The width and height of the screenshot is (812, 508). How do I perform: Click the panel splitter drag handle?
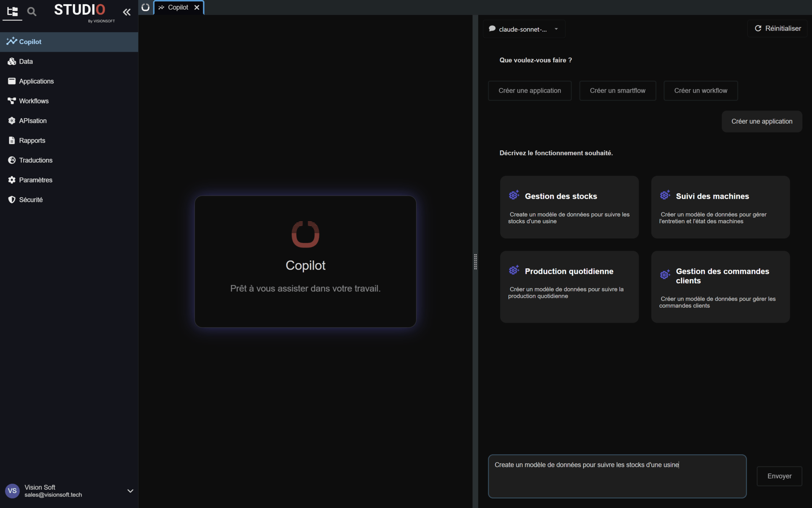tap(475, 262)
